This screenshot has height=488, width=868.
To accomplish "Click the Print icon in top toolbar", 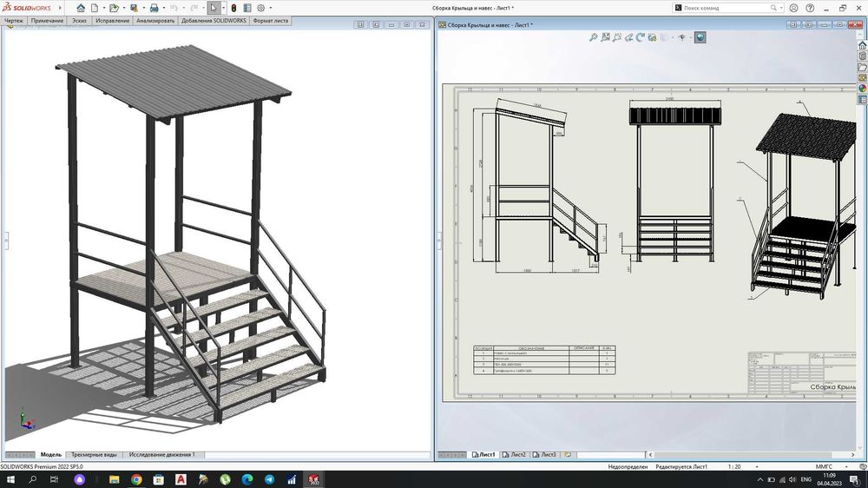I will 154,8.
